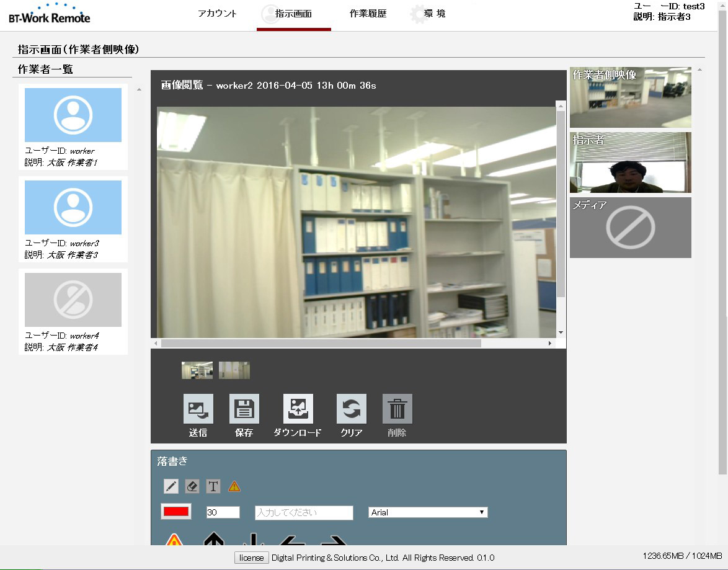The width and height of the screenshot is (728, 570).
Task: Click the license button
Action: point(252,558)
